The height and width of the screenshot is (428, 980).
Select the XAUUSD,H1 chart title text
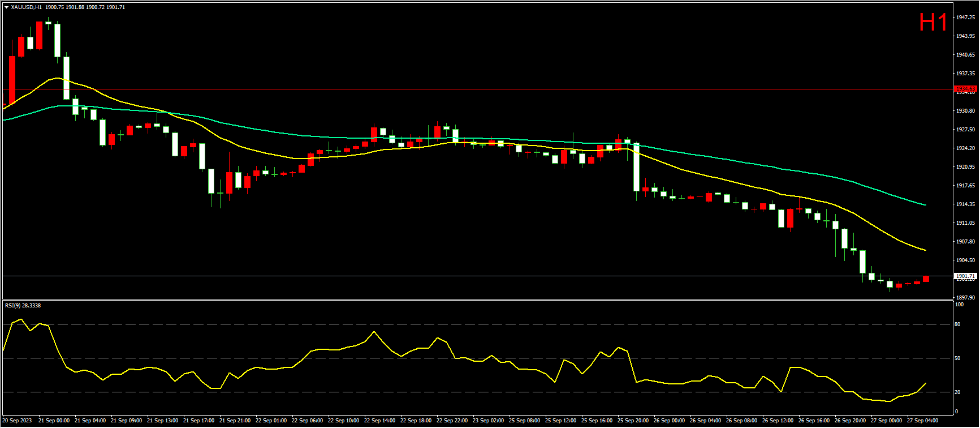26,7
